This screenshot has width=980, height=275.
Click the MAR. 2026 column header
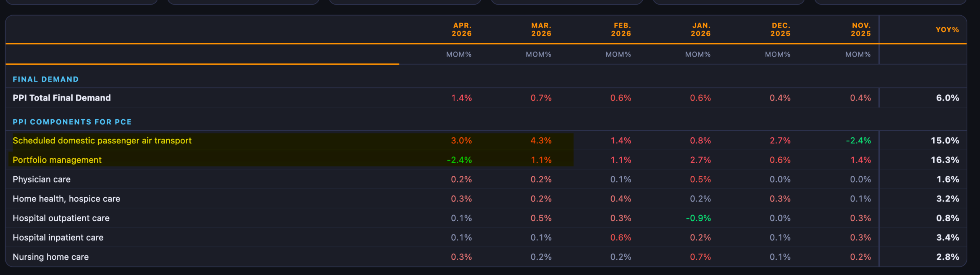coord(541,29)
